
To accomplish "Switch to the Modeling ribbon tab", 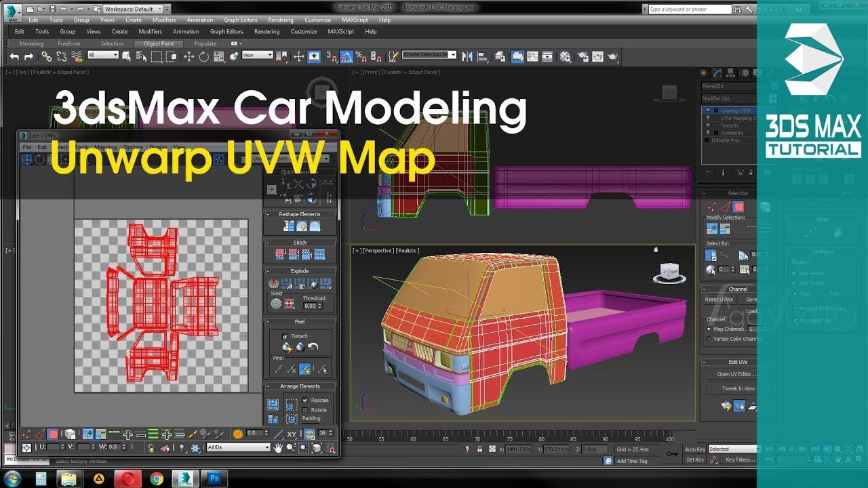I will coord(31,44).
